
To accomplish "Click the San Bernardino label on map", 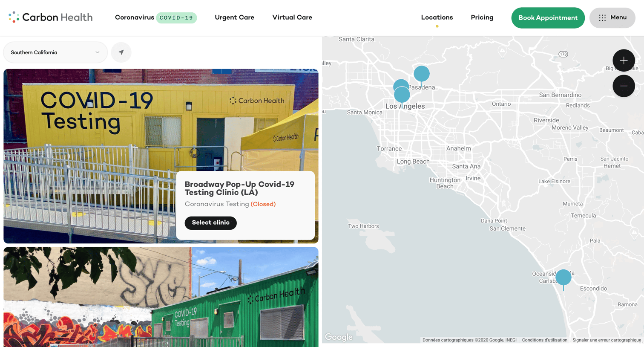I will point(560,95).
